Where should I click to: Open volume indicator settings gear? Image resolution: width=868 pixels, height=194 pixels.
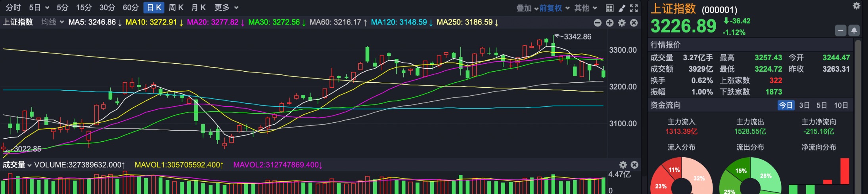pos(623,165)
